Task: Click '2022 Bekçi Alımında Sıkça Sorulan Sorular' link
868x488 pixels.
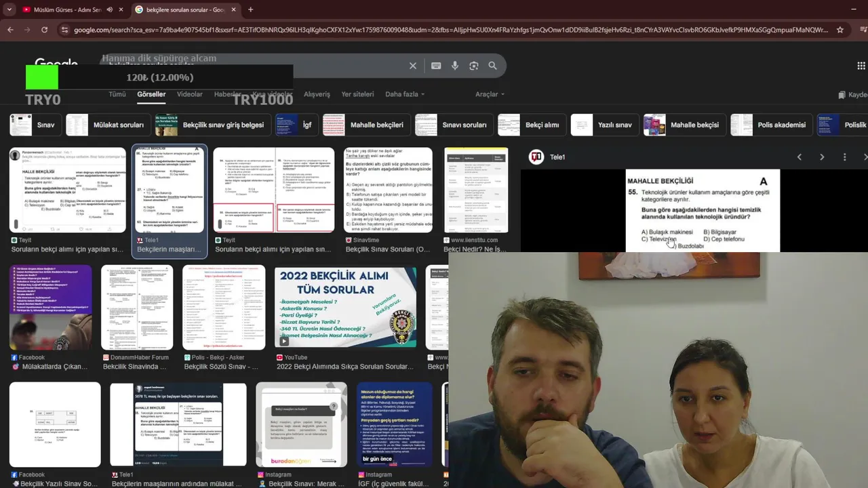Action: pyautogui.click(x=344, y=367)
